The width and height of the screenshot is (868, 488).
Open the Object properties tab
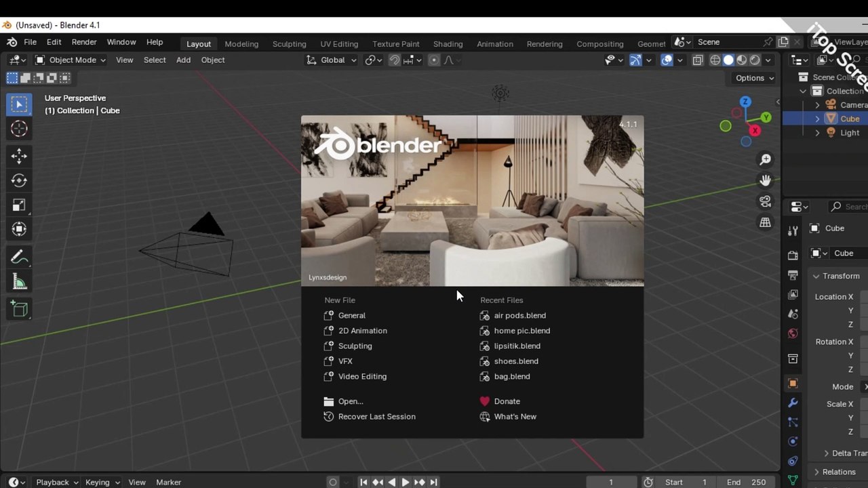coord(793,384)
